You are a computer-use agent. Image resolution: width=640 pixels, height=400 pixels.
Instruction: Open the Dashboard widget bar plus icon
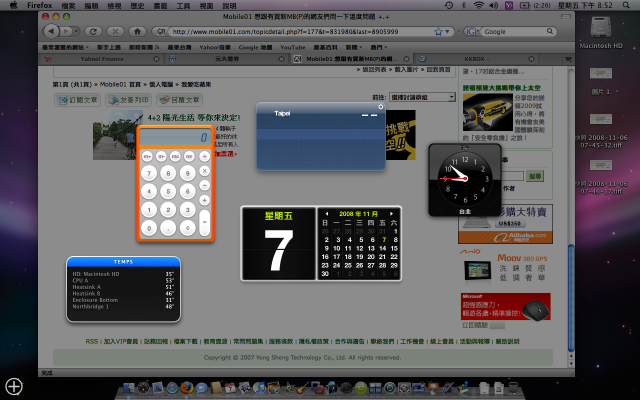(x=14, y=386)
